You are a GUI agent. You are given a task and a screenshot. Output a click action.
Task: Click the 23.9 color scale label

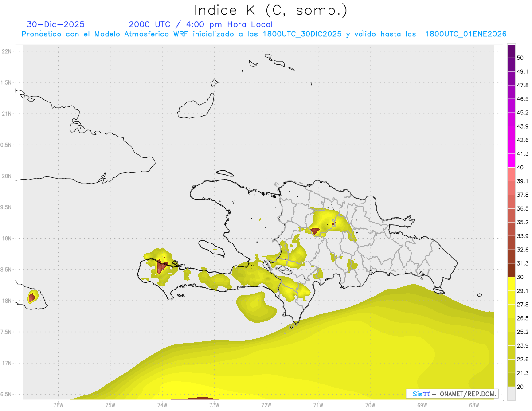click(523, 346)
